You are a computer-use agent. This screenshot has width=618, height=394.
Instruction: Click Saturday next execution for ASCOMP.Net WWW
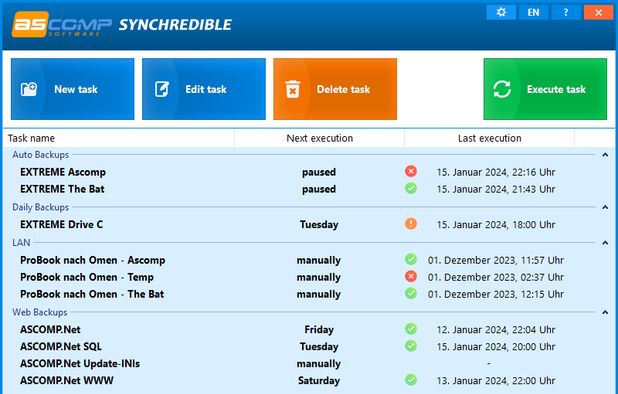(x=319, y=381)
